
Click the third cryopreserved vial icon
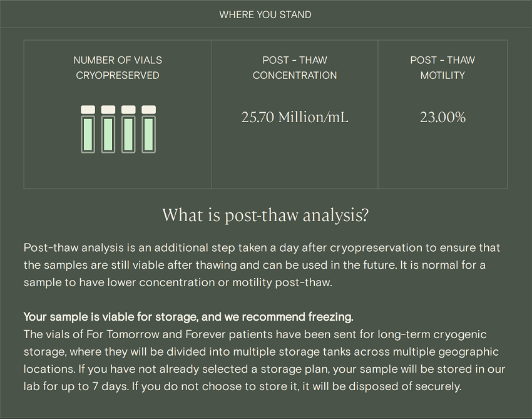[x=128, y=129]
